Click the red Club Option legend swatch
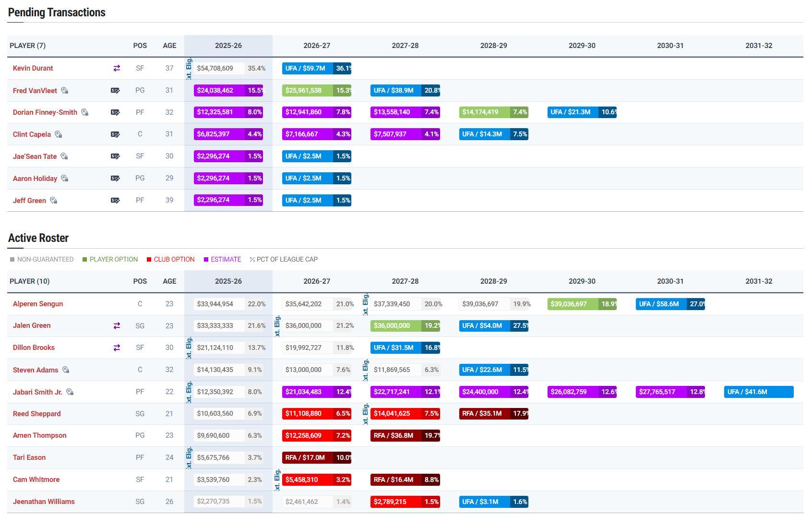 click(149, 260)
